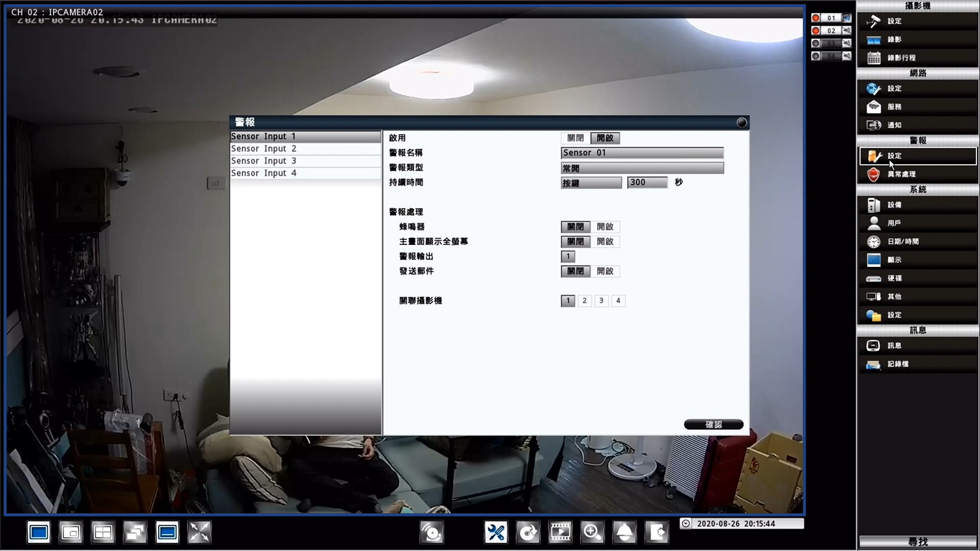Image resolution: width=980 pixels, height=551 pixels.
Task: Click the alarm bell icon in toolbar
Action: pos(624,532)
